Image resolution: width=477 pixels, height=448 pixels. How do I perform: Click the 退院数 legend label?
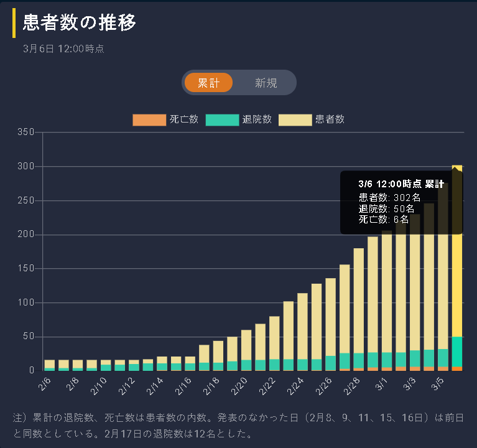(x=257, y=119)
